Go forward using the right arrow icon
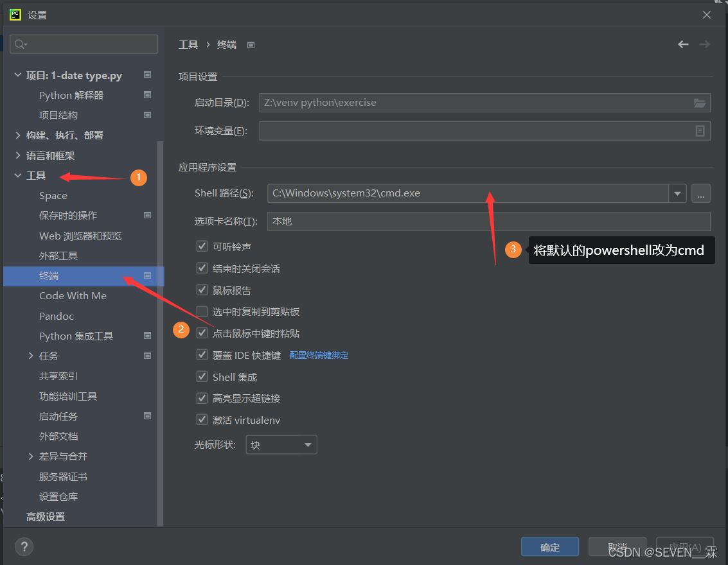Image resolution: width=728 pixels, height=565 pixels. [x=704, y=44]
